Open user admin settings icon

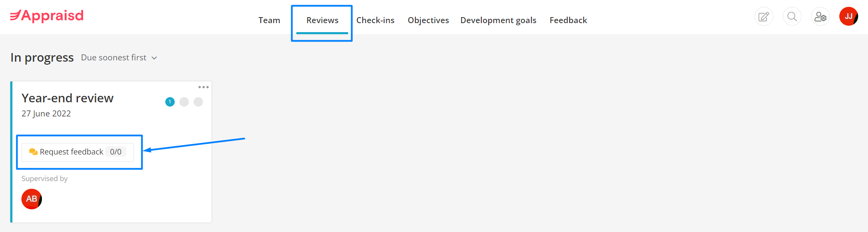(820, 17)
